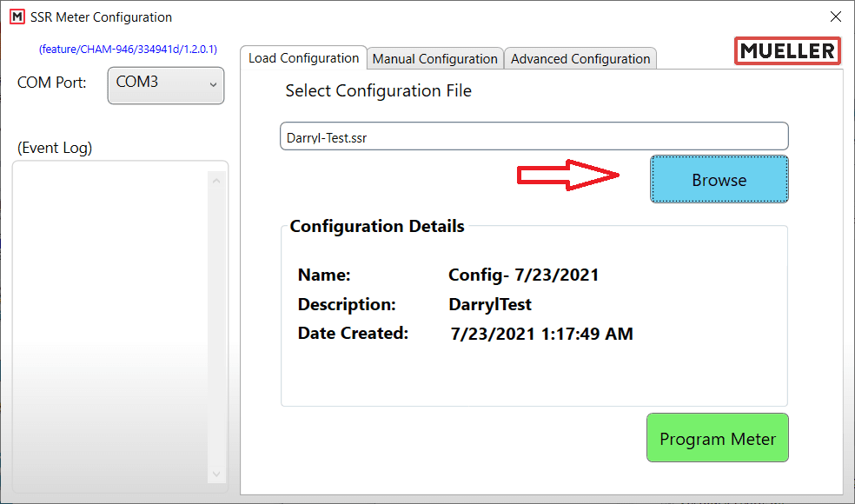Select the Load Configuration tab
Image resolution: width=855 pixels, height=504 pixels.
click(304, 57)
